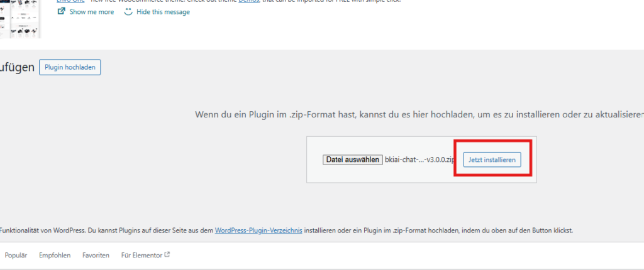Click the theme preview thumbnail image
Image resolution: width=644 pixels, height=270 pixels.
click(x=20, y=18)
